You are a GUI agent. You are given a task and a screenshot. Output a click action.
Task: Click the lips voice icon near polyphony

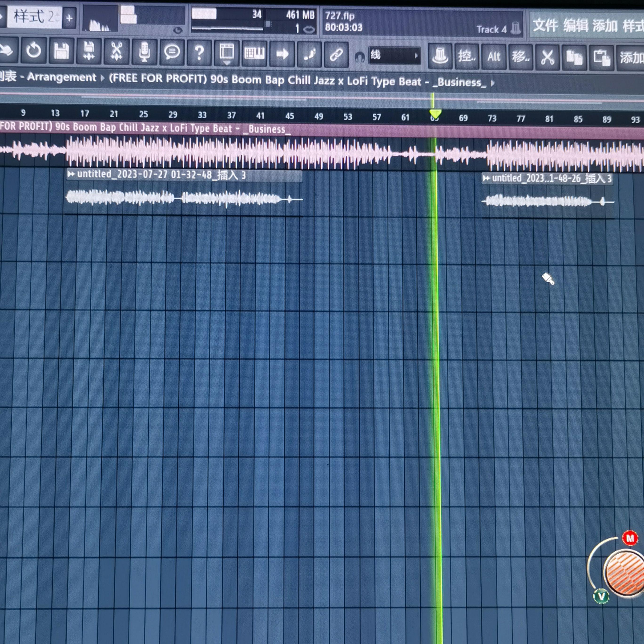(x=309, y=30)
